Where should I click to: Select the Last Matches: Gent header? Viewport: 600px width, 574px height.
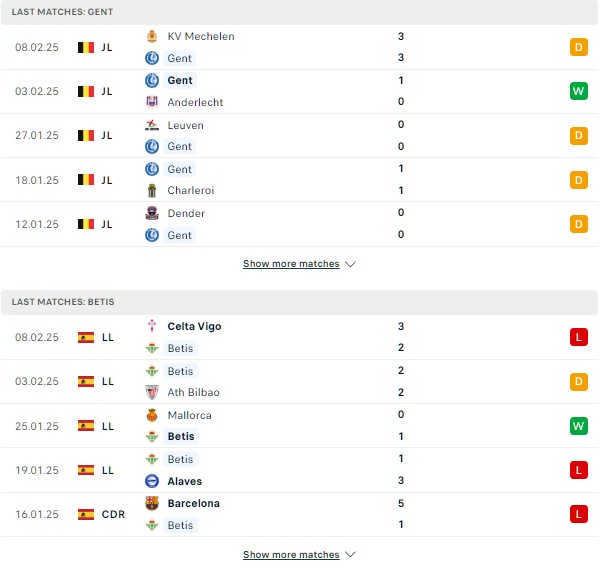coord(299,12)
